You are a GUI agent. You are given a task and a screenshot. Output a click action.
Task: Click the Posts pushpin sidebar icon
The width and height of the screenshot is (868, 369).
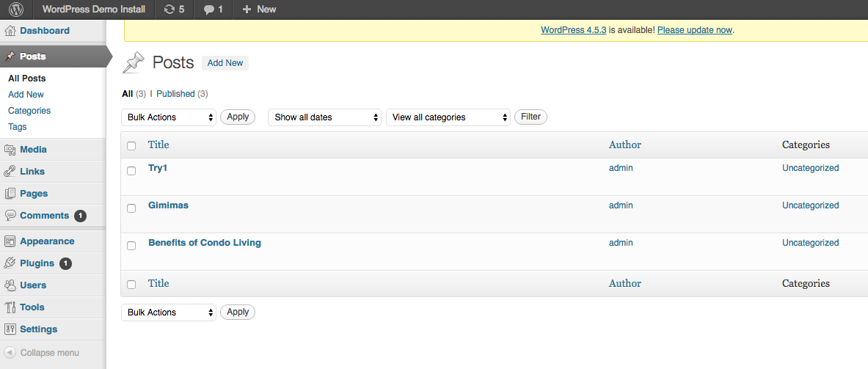coord(10,56)
